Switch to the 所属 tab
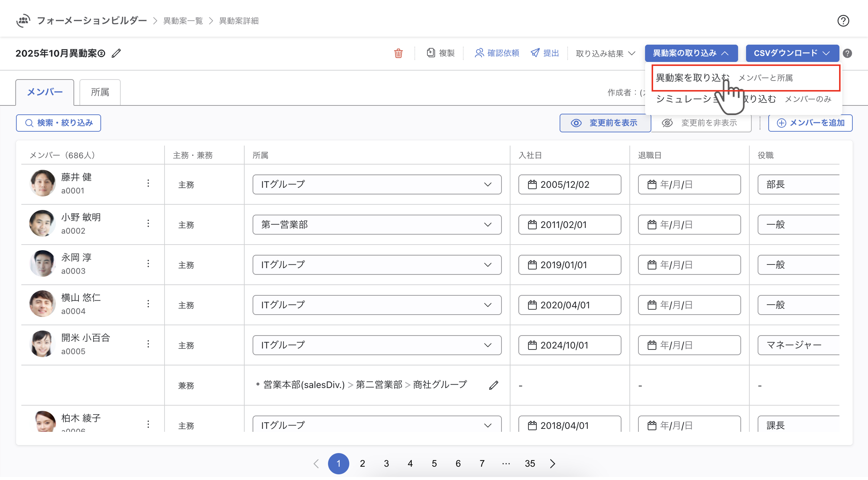This screenshot has width=868, height=480. (100, 92)
